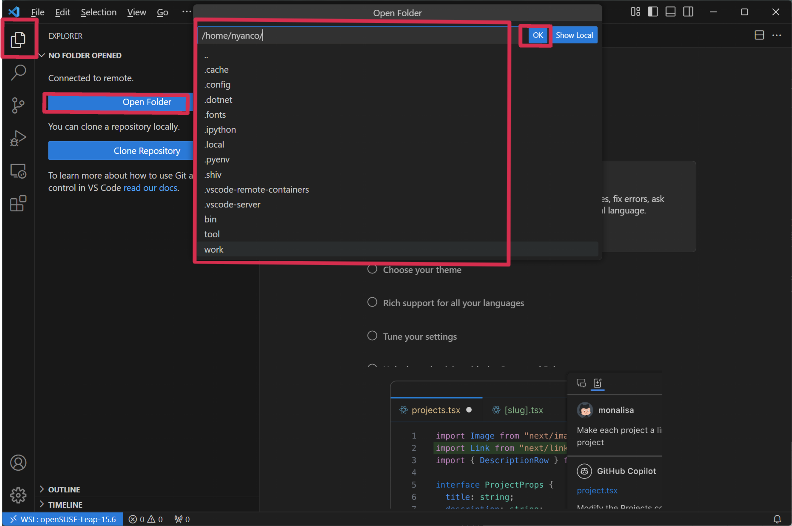Open the File menu
The image size is (792, 526).
37,12
